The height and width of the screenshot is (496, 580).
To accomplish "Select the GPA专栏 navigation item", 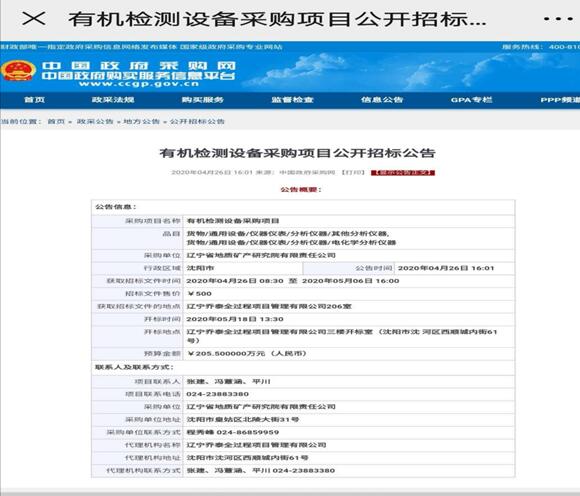I will 472,100.
